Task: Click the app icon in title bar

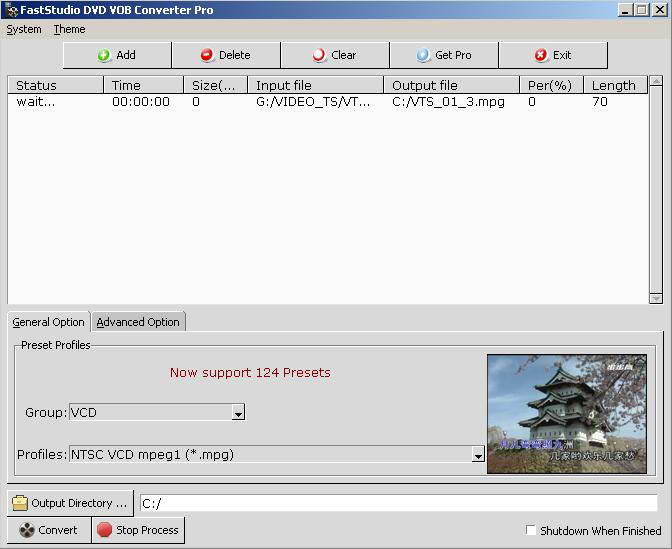Action: pos(10,9)
